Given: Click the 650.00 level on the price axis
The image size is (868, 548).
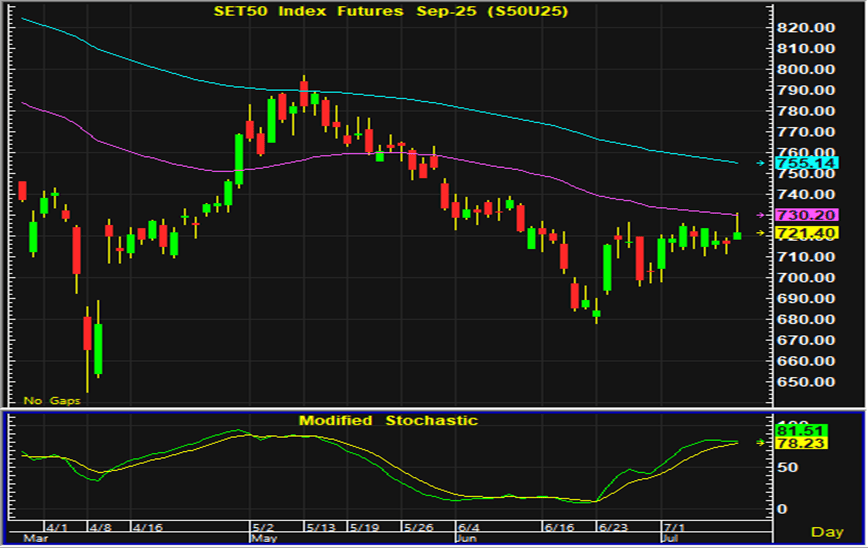Looking at the screenshot, I should click(x=806, y=382).
